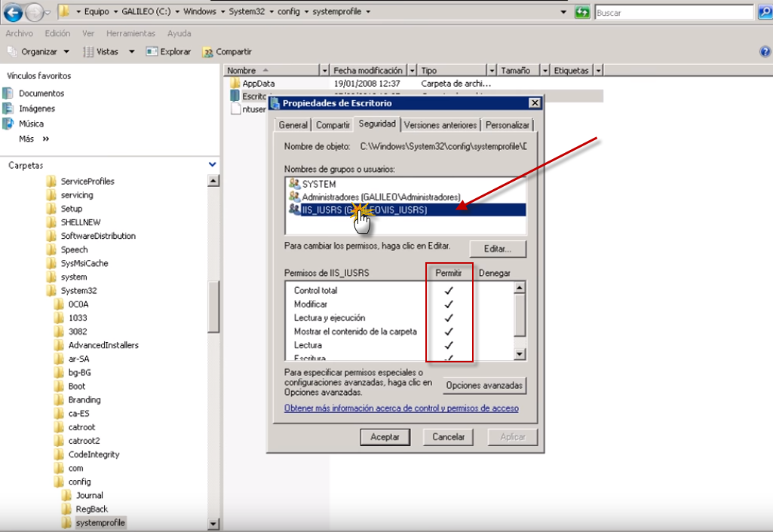Select Administradores group in the list
Viewport: 773px width, 532px height.
(380, 197)
